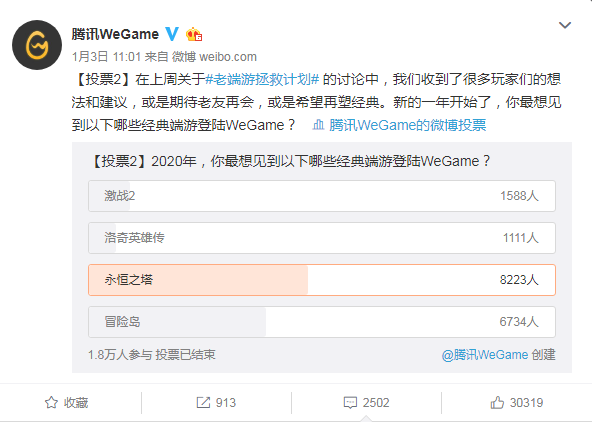Open the 腾讯WeGame account name

click(x=115, y=34)
